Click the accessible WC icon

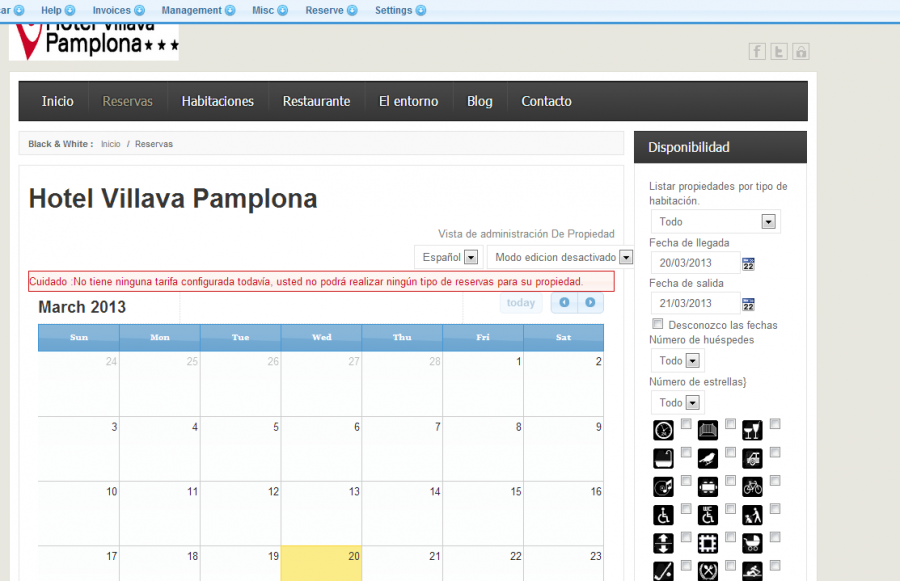pos(708,515)
